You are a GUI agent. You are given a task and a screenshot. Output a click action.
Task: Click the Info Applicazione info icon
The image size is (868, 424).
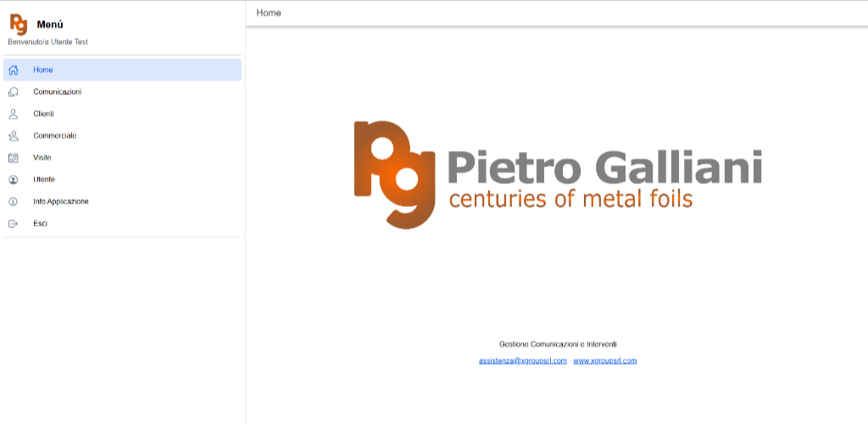tap(14, 202)
